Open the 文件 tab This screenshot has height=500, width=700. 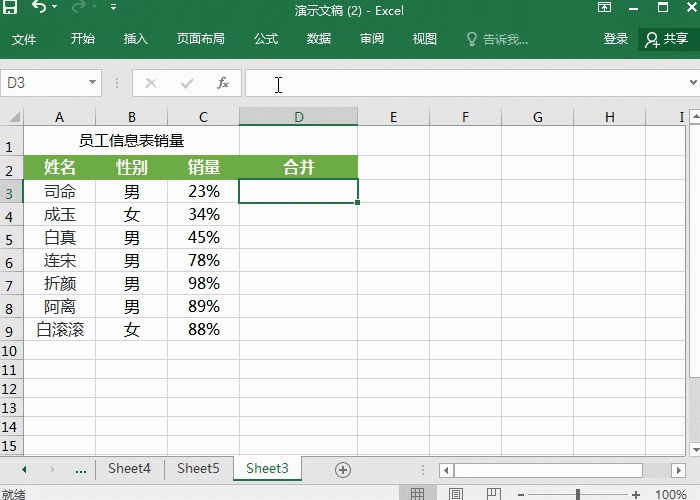point(24,39)
